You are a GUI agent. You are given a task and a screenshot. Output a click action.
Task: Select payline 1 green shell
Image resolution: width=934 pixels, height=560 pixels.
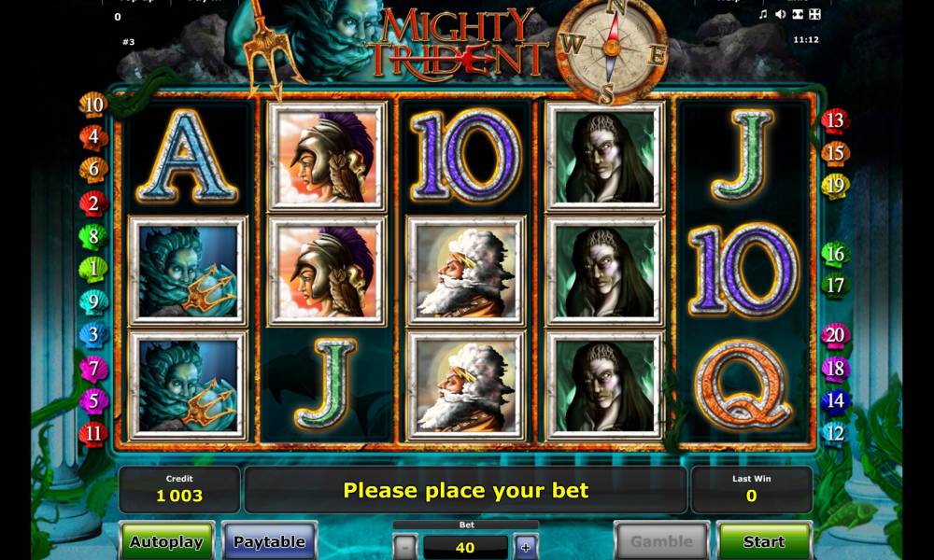point(93,270)
